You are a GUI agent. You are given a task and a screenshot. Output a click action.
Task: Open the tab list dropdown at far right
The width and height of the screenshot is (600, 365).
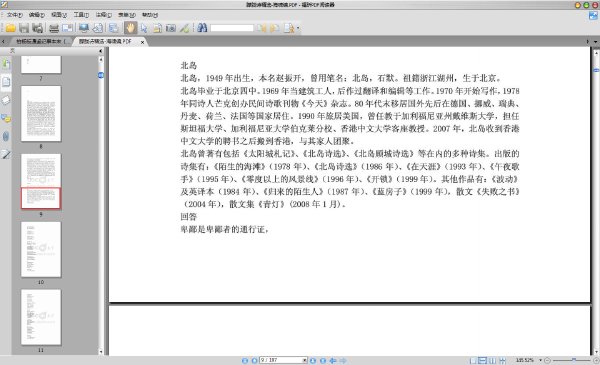595,41
